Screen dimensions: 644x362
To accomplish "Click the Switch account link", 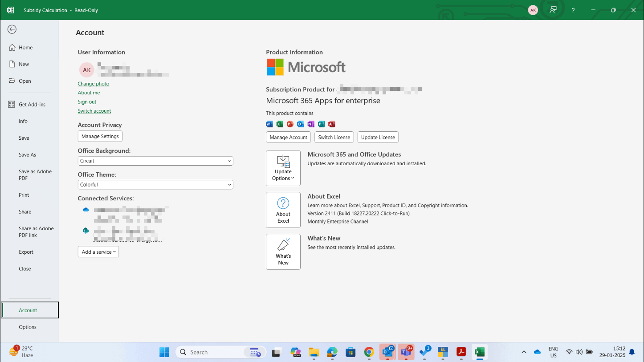I will click(94, 111).
